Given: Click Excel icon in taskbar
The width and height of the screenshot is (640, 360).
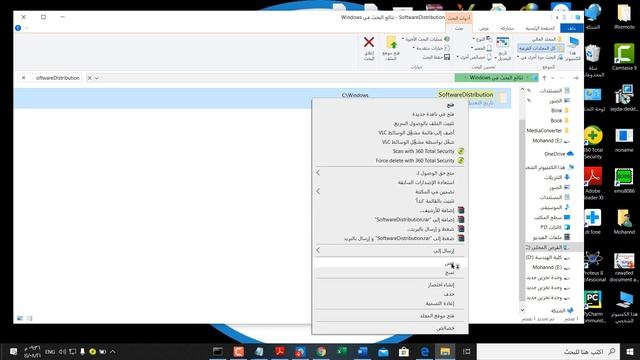Looking at the screenshot, I should (342, 351).
